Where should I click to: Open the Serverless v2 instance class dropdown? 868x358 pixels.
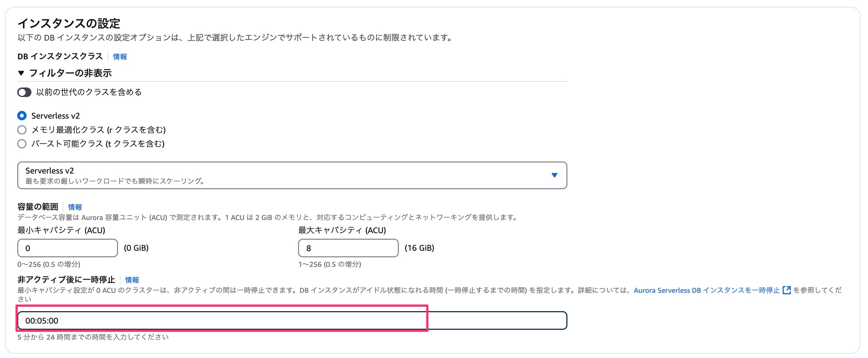(x=292, y=175)
